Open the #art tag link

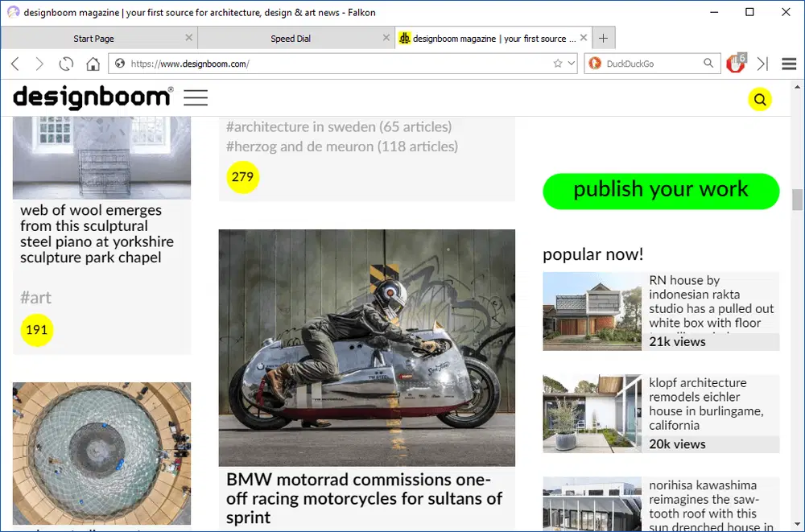(x=36, y=297)
